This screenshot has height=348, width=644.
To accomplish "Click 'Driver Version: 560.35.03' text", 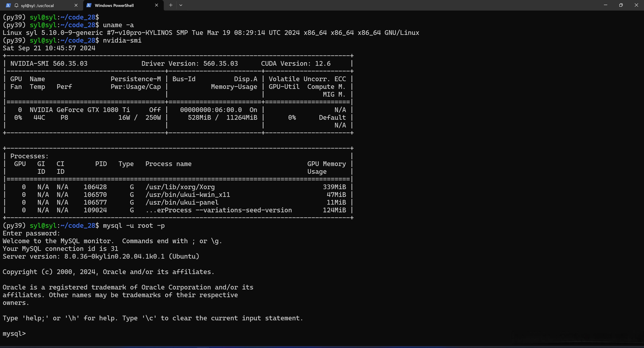I will tap(190, 64).
